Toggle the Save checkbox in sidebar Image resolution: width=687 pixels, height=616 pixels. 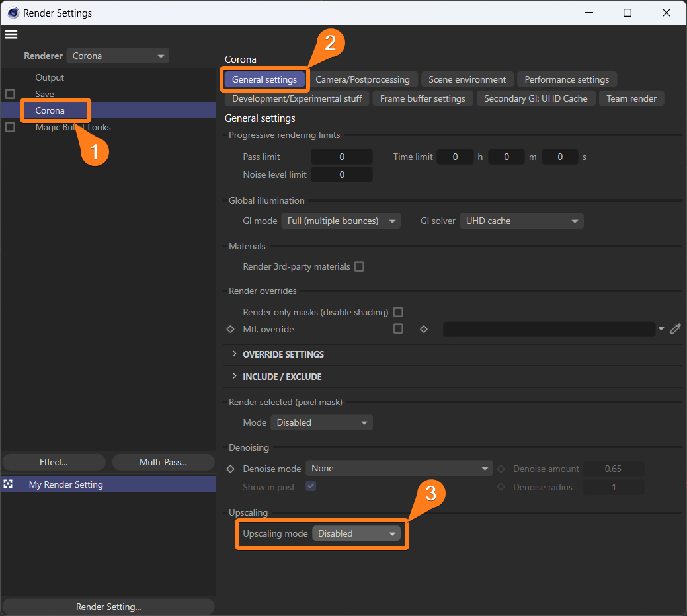tap(10, 94)
